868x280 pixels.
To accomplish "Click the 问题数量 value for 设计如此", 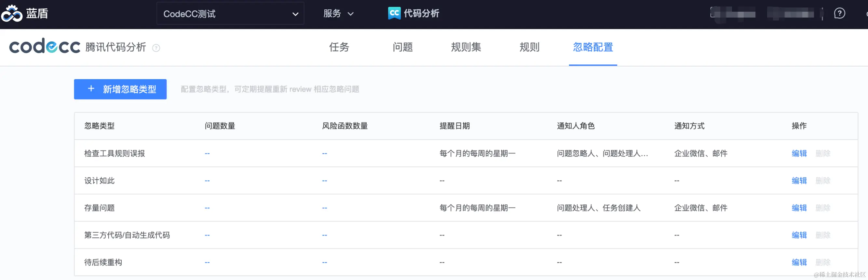I will [207, 181].
